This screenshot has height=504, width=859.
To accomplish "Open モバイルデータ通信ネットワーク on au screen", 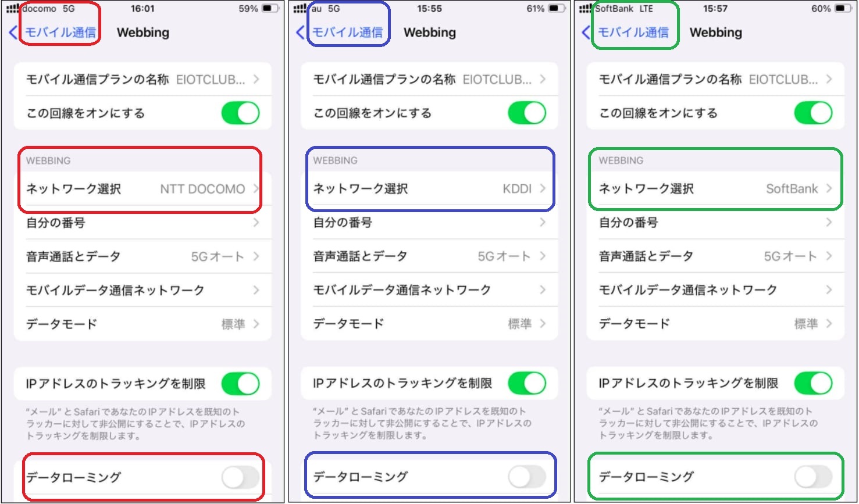I will pyautogui.click(x=429, y=290).
